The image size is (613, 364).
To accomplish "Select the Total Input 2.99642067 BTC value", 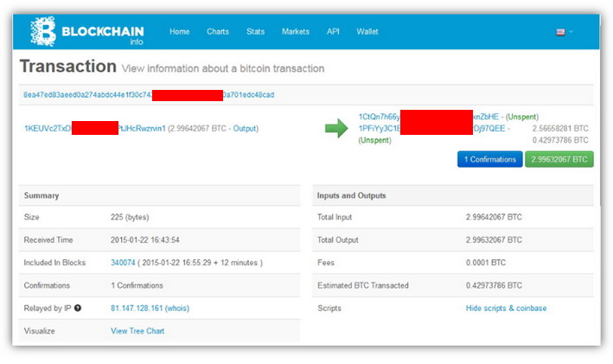I will click(494, 217).
